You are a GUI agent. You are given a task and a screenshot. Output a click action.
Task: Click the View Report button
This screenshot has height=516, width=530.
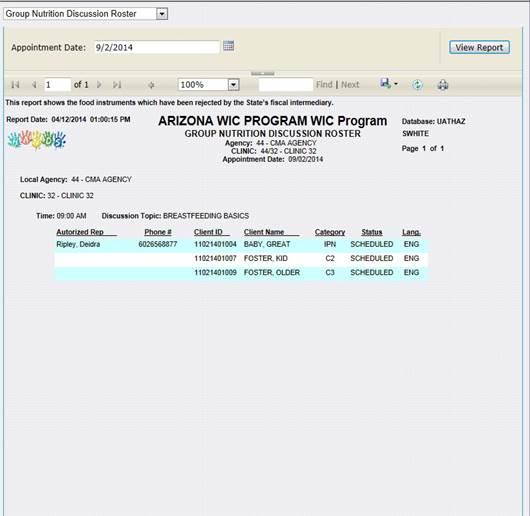pos(479,47)
